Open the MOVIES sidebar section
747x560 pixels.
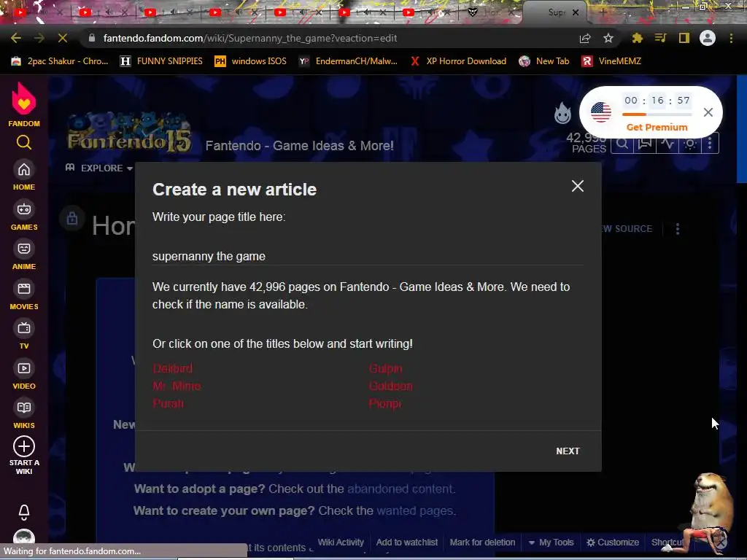tap(24, 296)
